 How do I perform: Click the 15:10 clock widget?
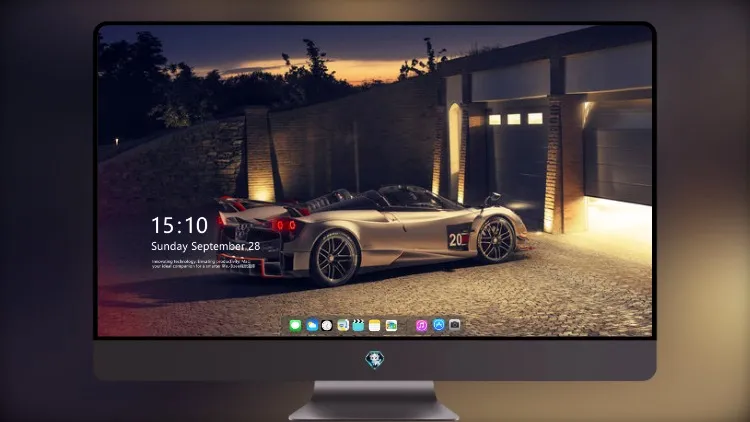[179, 225]
